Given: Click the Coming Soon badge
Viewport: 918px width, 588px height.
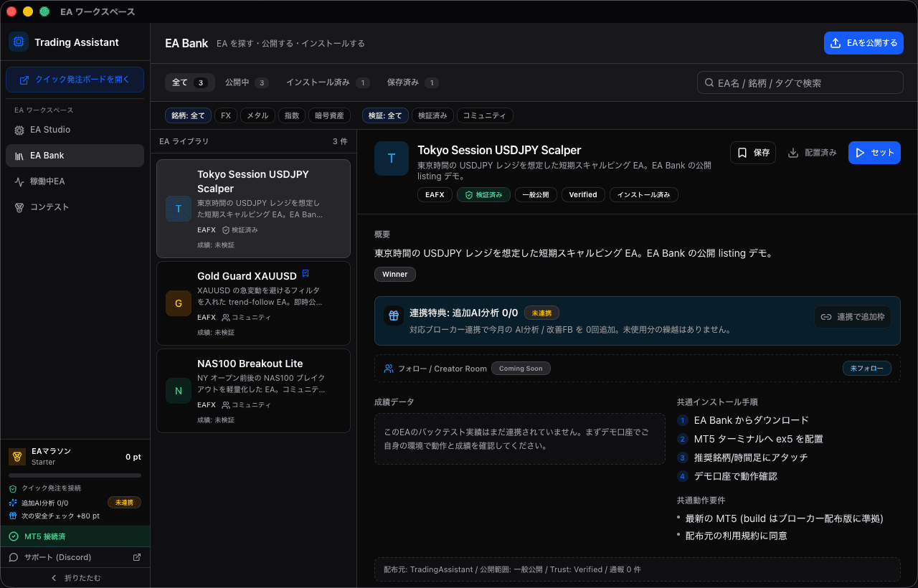Looking at the screenshot, I should point(521,369).
